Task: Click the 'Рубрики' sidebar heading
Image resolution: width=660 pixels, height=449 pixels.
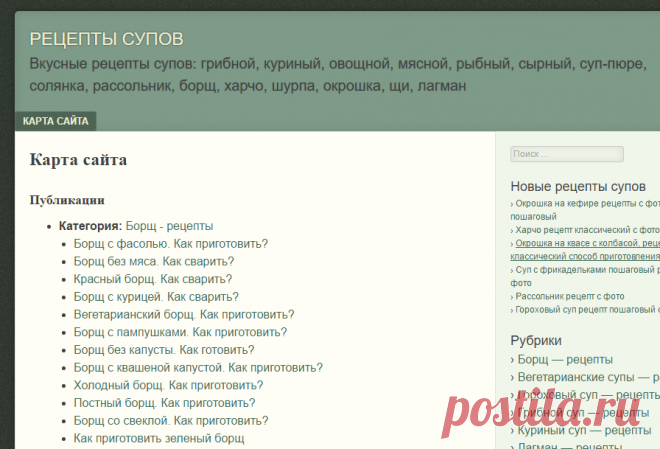Action: point(536,340)
